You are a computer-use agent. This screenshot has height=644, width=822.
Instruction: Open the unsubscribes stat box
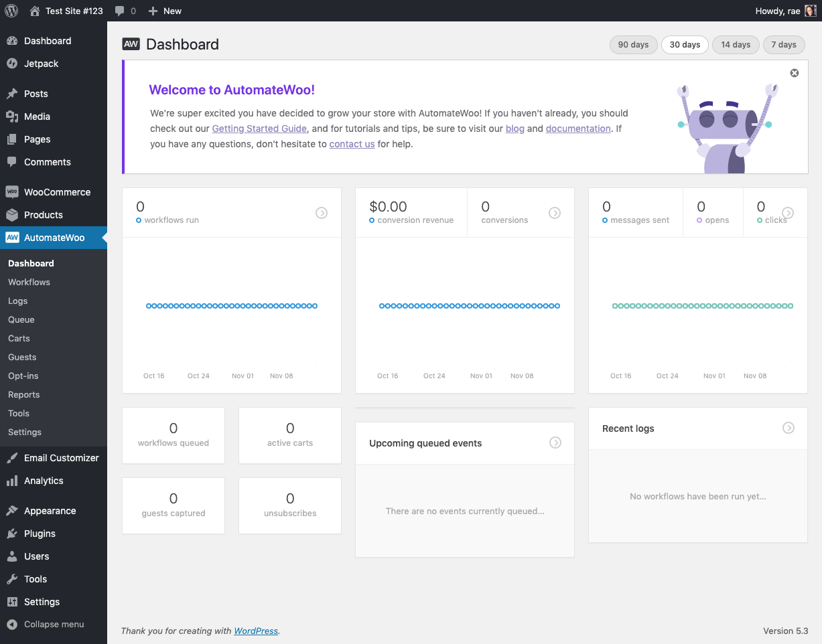pos(290,505)
